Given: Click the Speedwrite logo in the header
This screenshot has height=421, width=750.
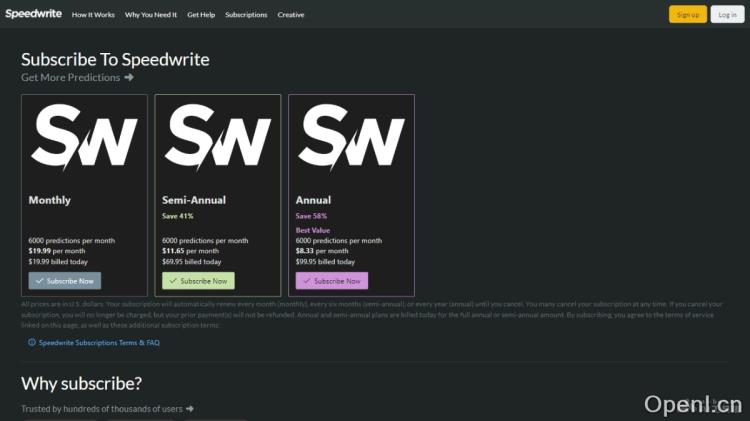Looking at the screenshot, I should click(x=33, y=14).
